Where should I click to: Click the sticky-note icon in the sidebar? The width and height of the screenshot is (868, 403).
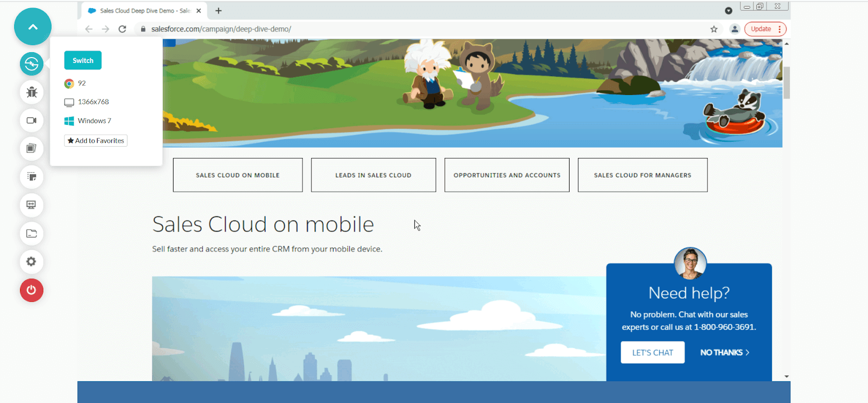click(31, 177)
